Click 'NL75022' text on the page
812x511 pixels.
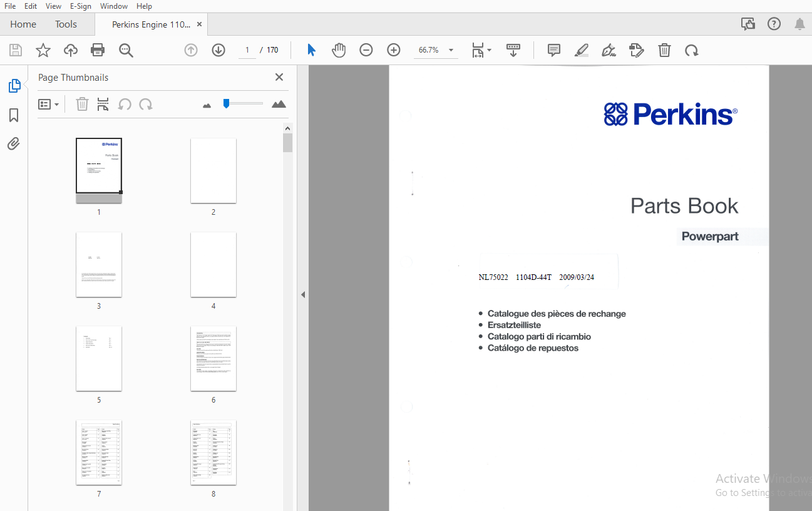click(x=493, y=277)
